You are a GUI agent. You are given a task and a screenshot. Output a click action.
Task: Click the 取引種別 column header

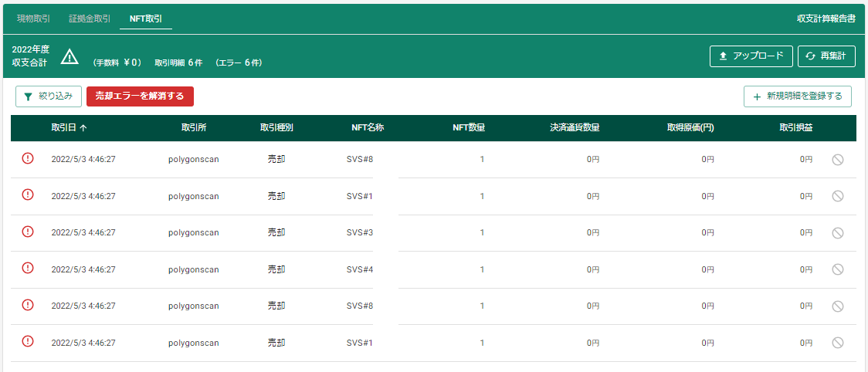tap(276, 128)
